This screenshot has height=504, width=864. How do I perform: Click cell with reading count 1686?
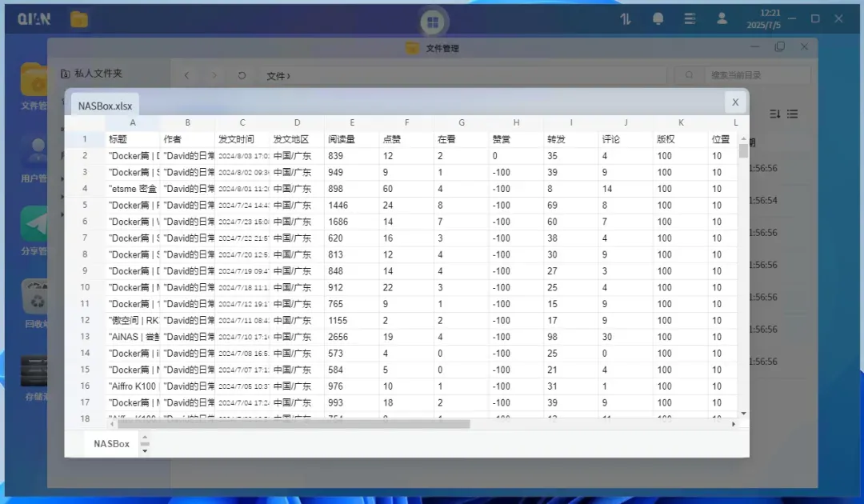352,222
